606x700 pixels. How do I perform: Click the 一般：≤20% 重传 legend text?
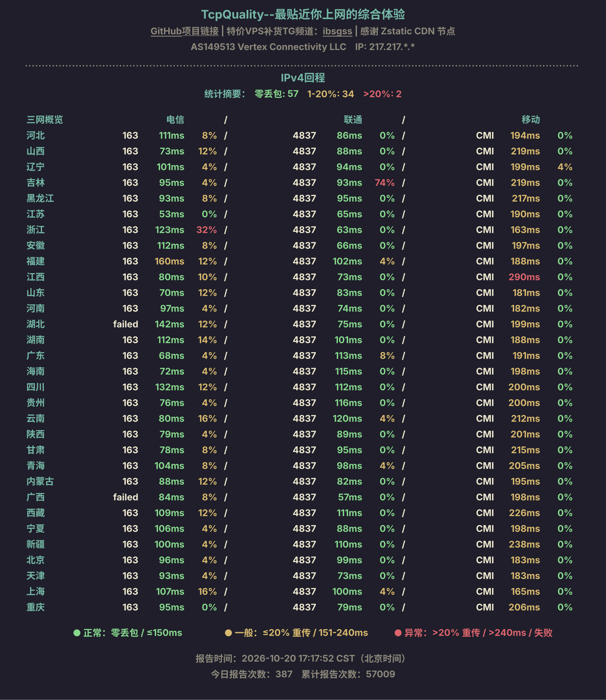coord(301,633)
